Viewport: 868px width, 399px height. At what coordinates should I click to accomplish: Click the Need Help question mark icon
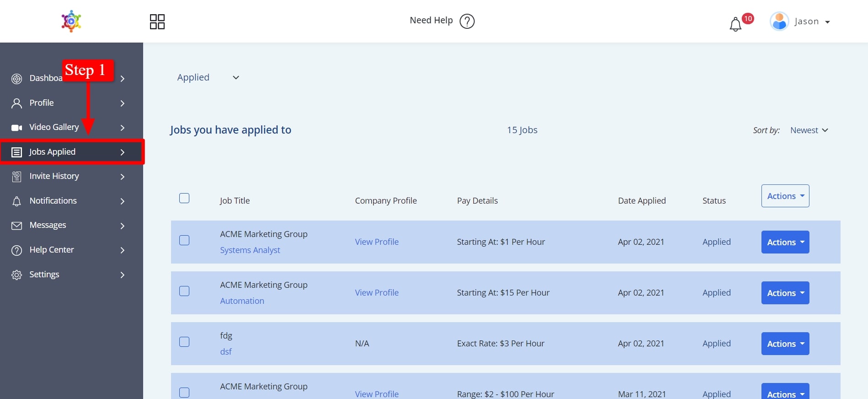(x=467, y=21)
